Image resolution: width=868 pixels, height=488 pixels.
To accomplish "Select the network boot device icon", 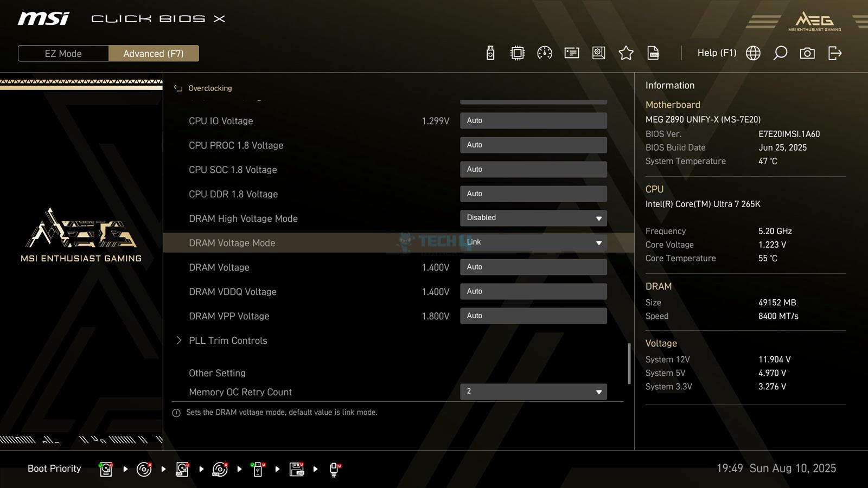I will tap(334, 469).
